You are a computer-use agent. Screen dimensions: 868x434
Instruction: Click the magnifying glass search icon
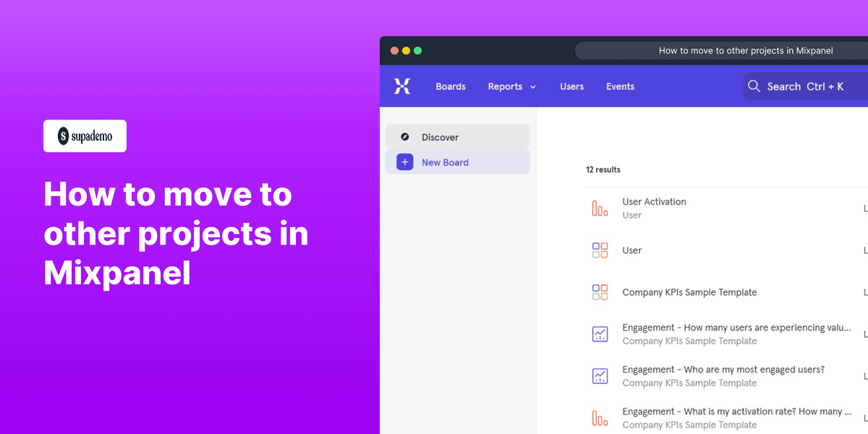point(754,86)
